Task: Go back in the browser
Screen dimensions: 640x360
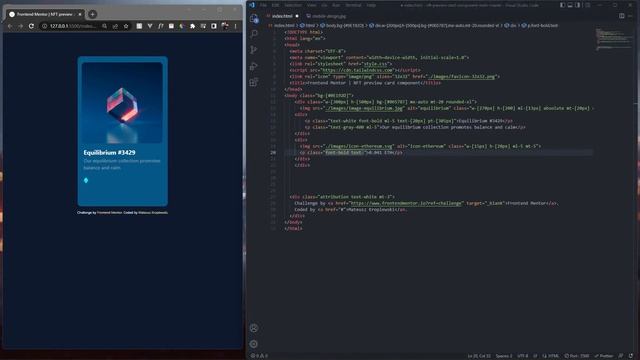Action: point(10,26)
